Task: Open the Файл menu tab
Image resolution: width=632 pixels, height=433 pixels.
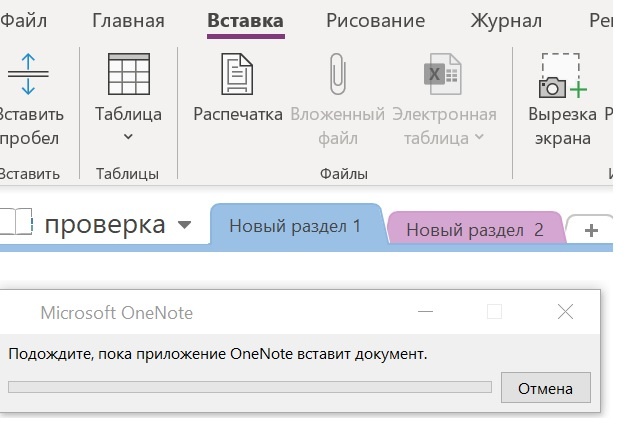Action: pyautogui.click(x=23, y=21)
